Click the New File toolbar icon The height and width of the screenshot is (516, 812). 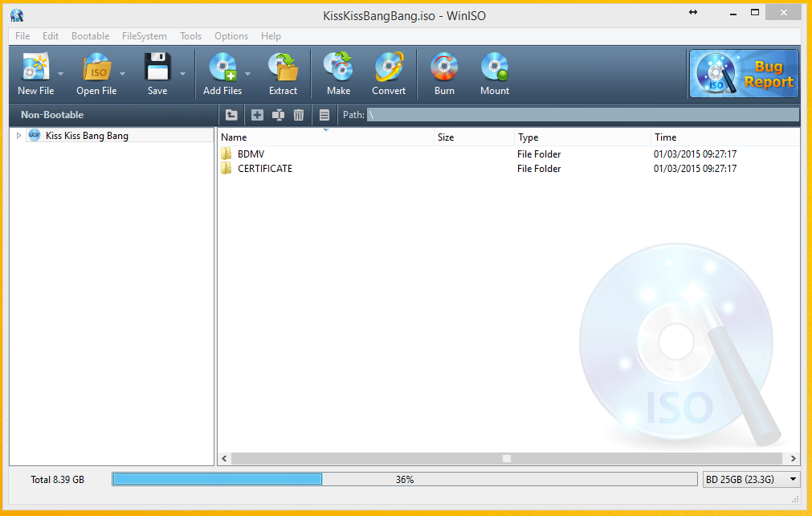tap(35, 67)
